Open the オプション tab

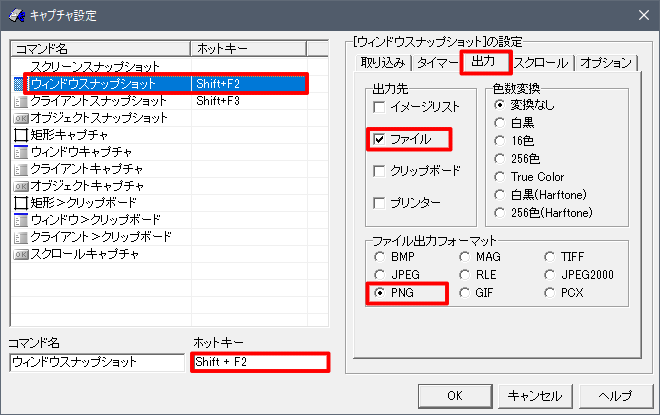pyautogui.click(x=606, y=63)
